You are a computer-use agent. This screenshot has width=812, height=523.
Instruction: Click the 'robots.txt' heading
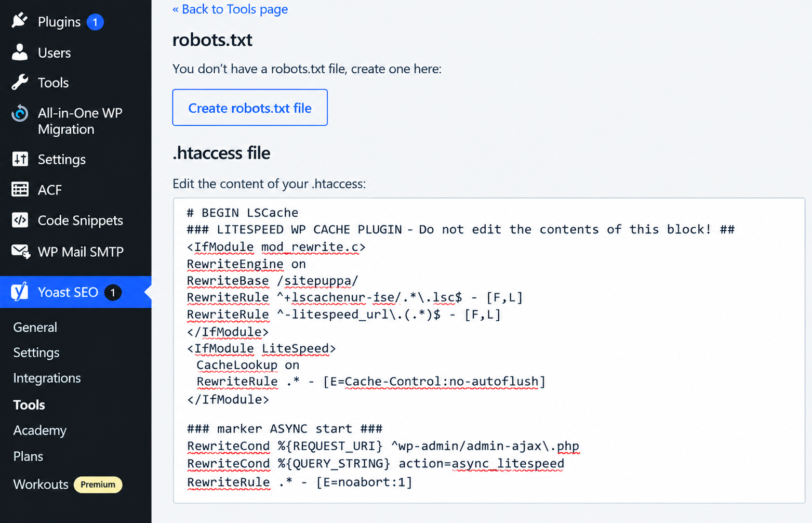coord(212,40)
